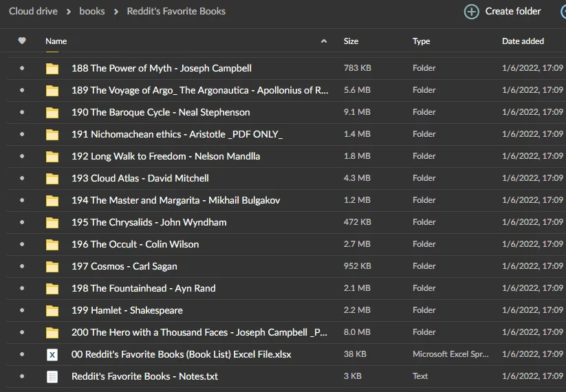
Task: Open 192 Long Walk to Freedom folder name
Action: pyautogui.click(x=166, y=156)
